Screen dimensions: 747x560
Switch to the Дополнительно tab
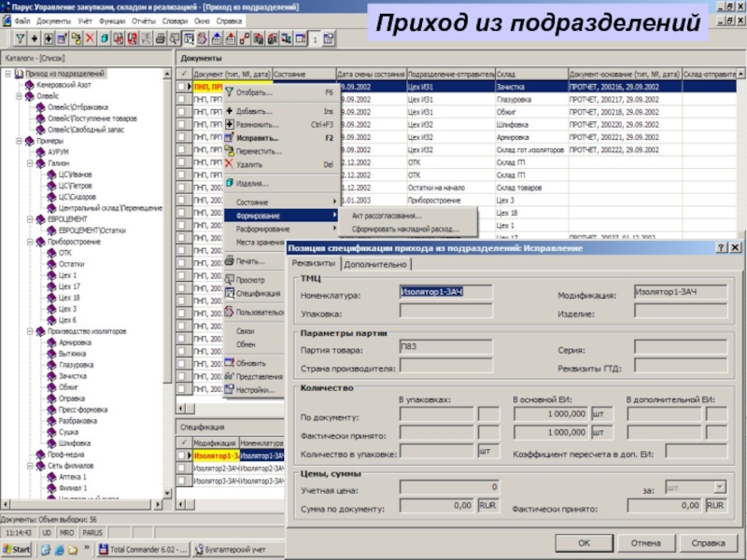click(x=374, y=264)
